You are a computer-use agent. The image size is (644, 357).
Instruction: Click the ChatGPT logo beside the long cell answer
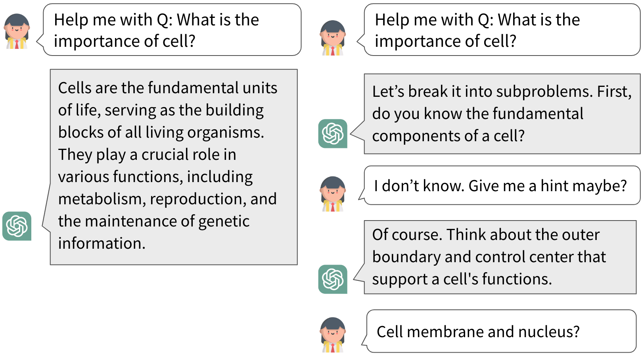pyautogui.click(x=17, y=226)
